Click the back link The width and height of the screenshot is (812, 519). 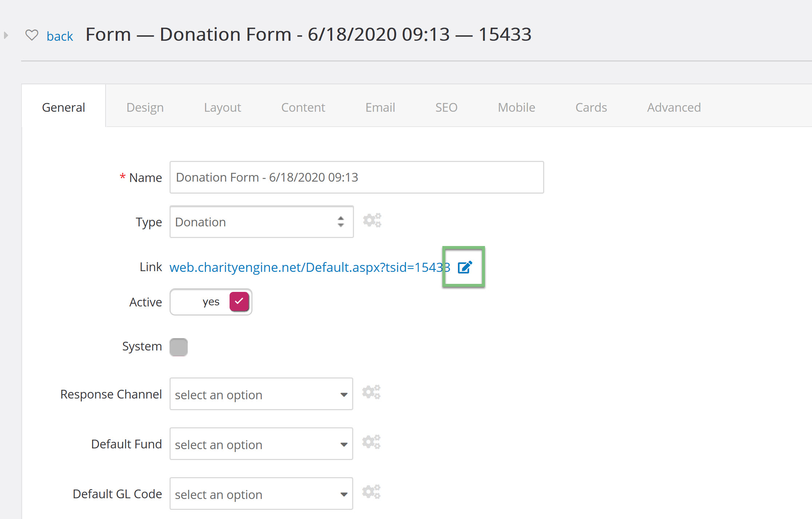pos(60,36)
